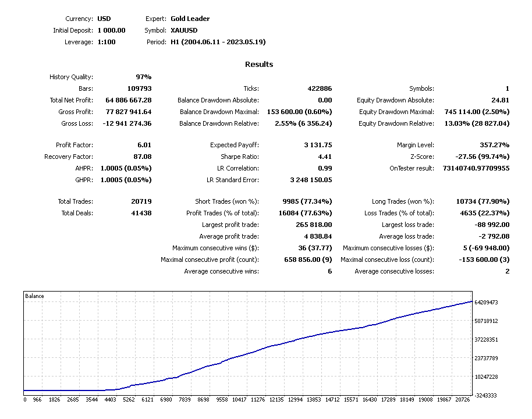Click the History Quality 97% value
532x419 pixels.
143,77
